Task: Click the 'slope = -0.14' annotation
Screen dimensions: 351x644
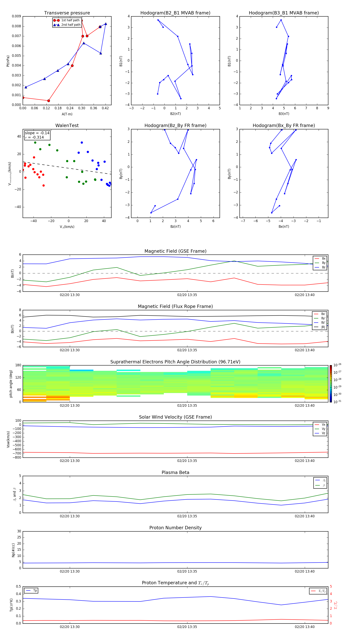Action: tap(37, 133)
